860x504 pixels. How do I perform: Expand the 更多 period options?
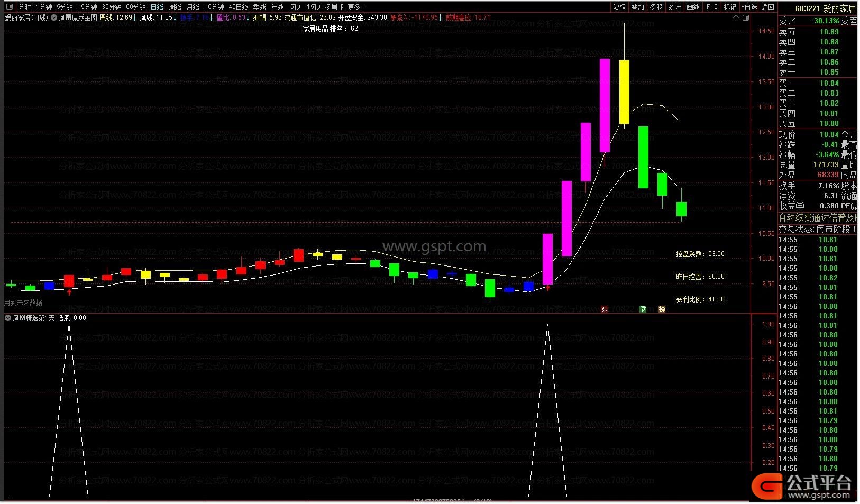click(x=356, y=7)
